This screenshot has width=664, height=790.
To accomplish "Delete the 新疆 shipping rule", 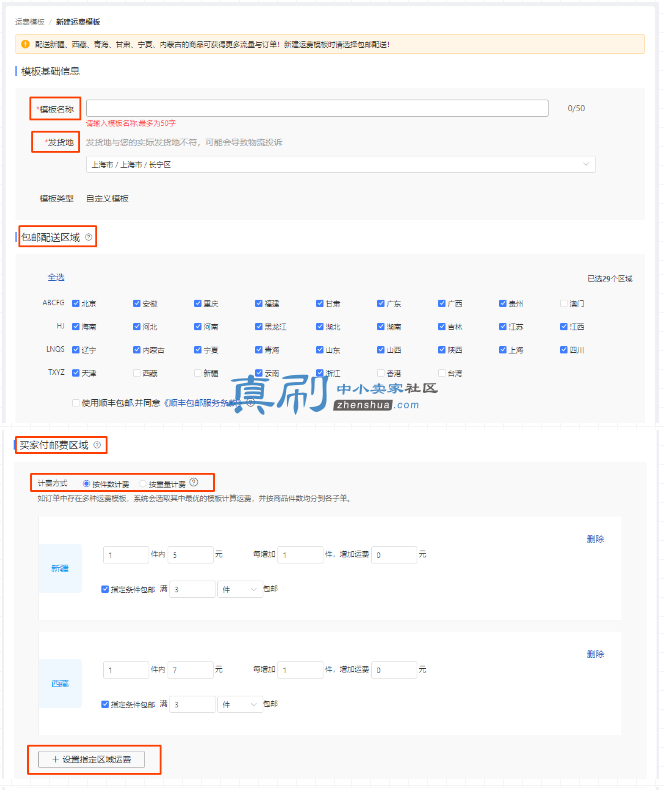I will (595, 539).
